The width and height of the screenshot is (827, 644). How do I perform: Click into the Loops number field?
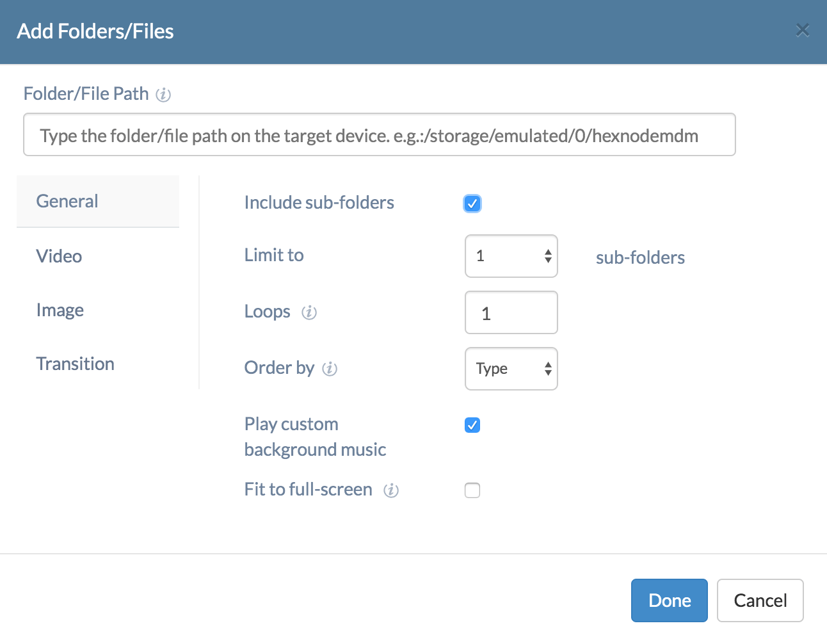[x=511, y=313]
